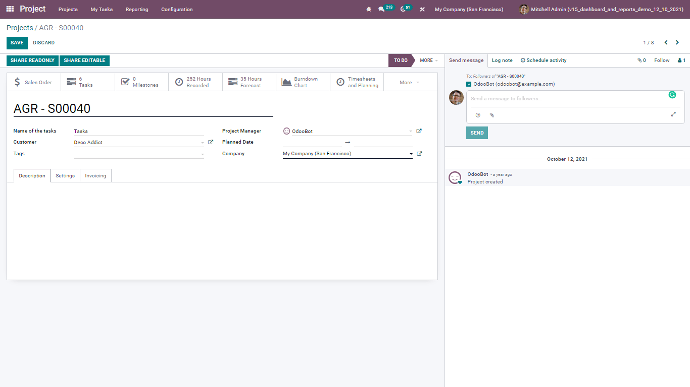Open the Burndown Chart stat button
The width and height of the screenshot is (690, 387).
[x=303, y=82]
